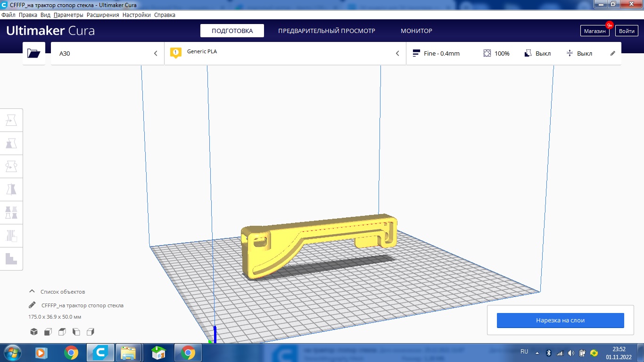Open the Расширения menu
The image size is (644, 362).
tap(103, 15)
